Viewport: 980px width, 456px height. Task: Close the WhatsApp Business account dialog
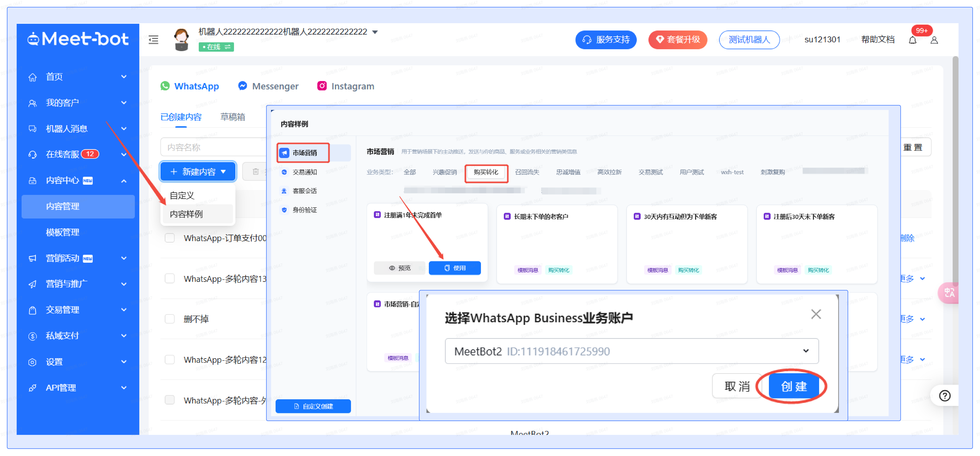(x=816, y=314)
